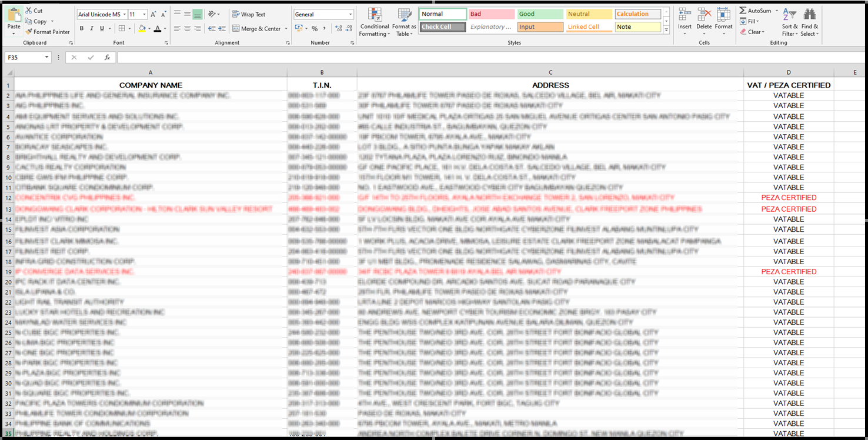Toggle italic formatting
Screen dimensions: 868x440
click(x=92, y=28)
